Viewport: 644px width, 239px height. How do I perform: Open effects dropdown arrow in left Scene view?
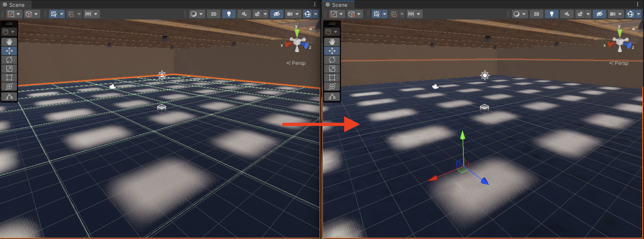click(266, 14)
